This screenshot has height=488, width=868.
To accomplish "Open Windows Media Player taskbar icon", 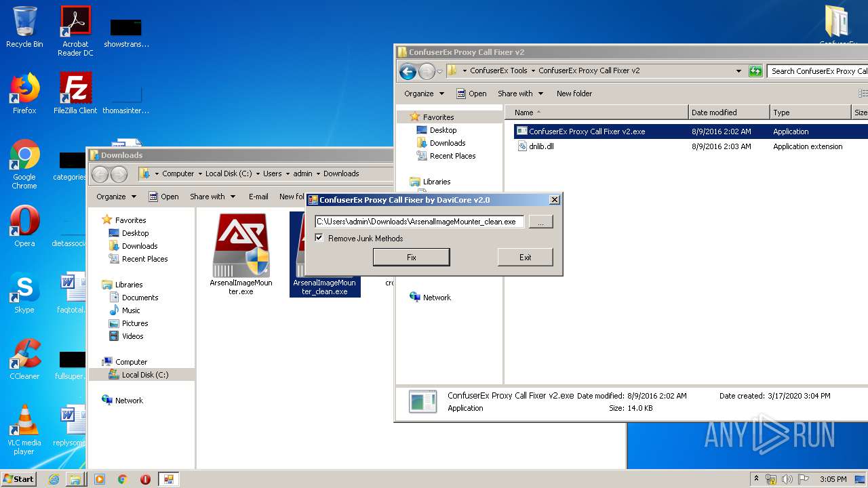I will click(100, 479).
